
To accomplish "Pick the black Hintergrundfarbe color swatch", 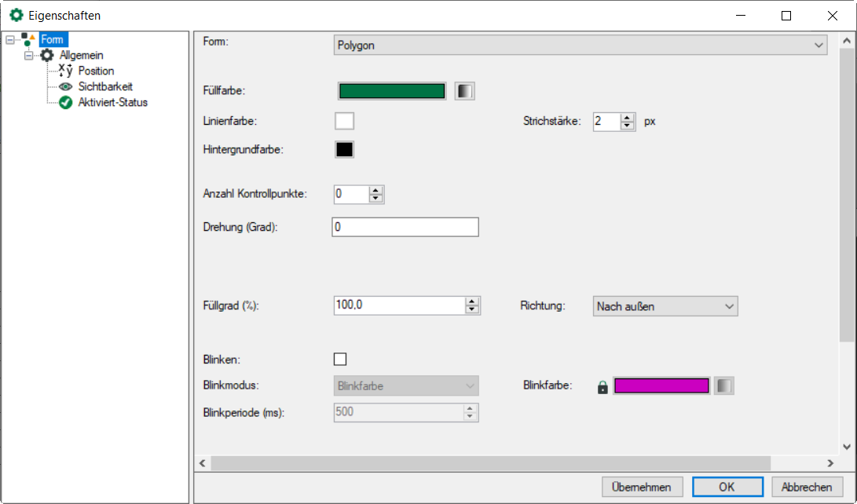I will click(x=344, y=150).
